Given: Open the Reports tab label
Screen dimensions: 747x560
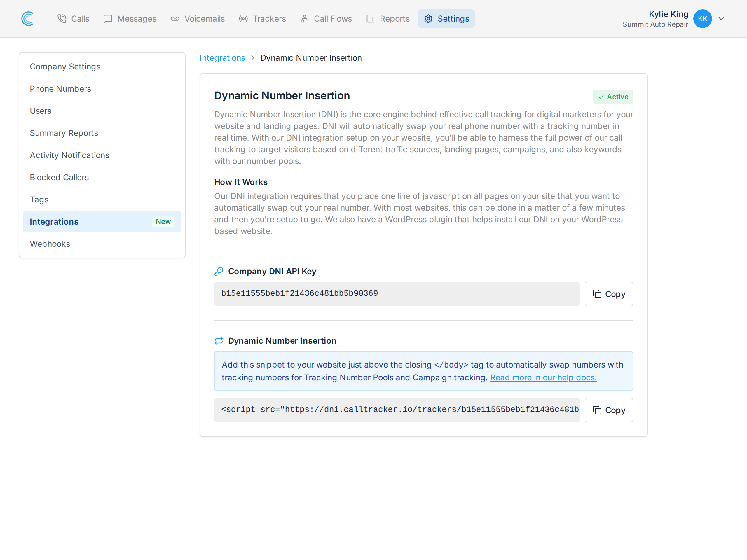Looking at the screenshot, I should click(395, 19).
